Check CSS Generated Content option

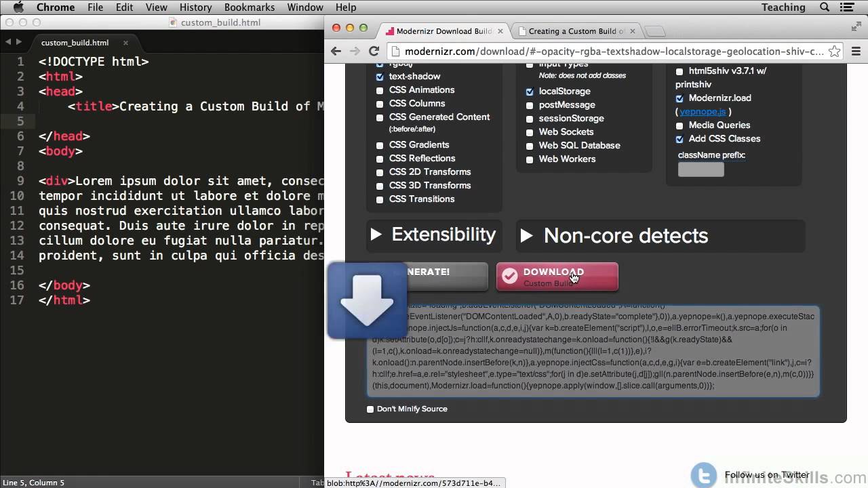pos(380,117)
